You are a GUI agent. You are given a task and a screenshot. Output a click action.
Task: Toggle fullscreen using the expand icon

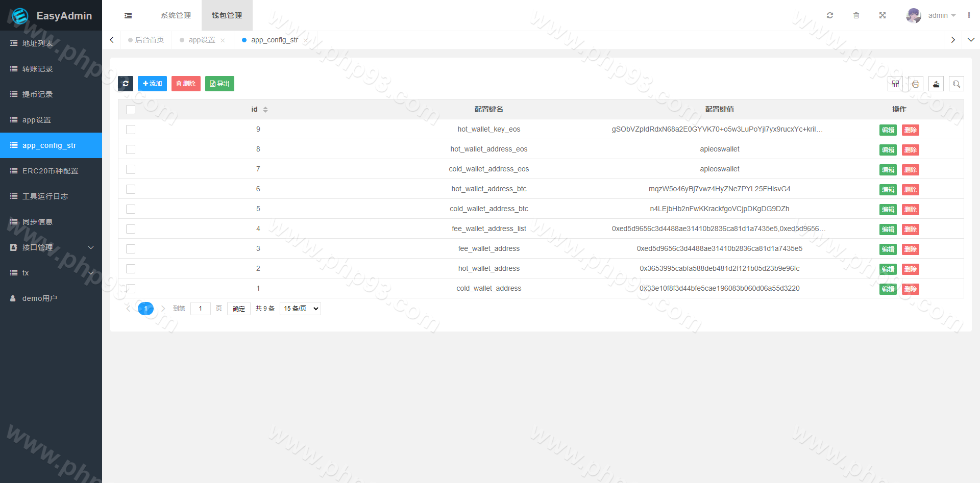(x=883, y=15)
